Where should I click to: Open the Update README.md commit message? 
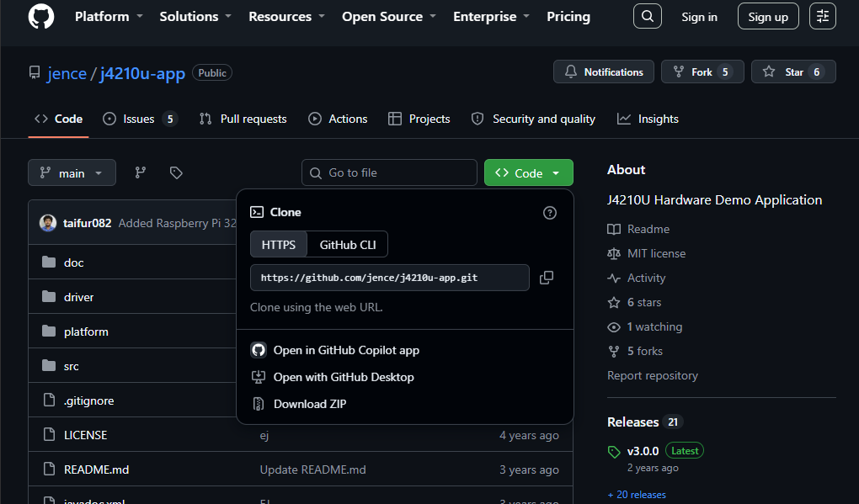pyautogui.click(x=312, y=470)
